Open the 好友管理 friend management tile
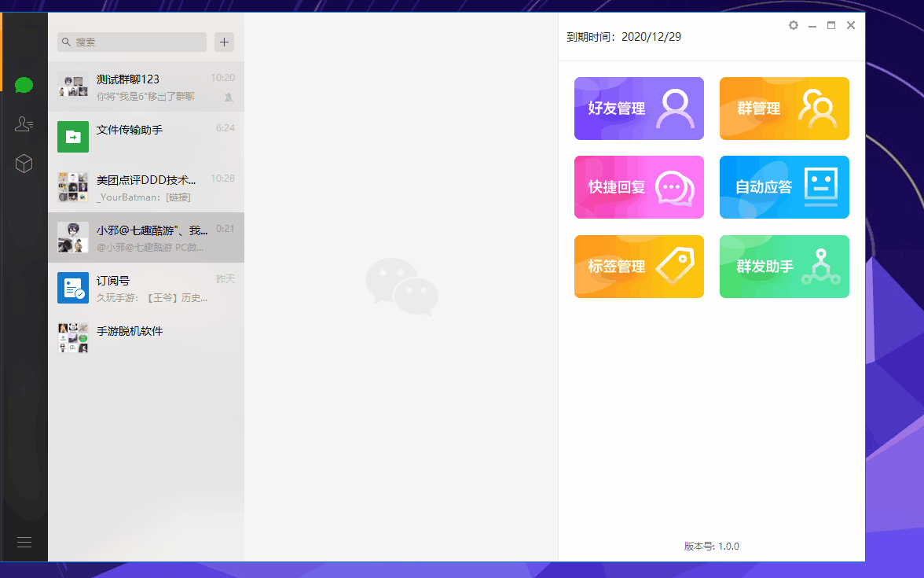The height and width of the screenshot is (578, 924). coord(639,109)
